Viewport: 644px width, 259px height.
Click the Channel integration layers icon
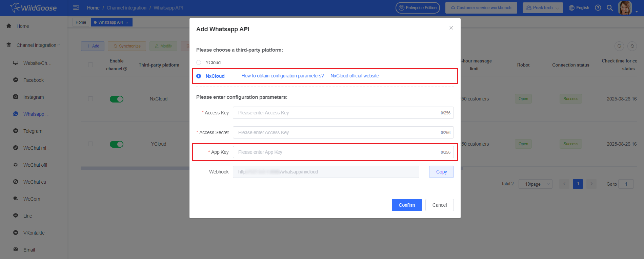[9, 45]
